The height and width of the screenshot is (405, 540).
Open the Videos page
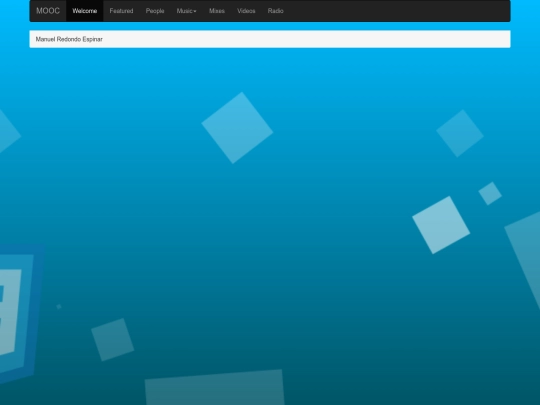[246, 11]
